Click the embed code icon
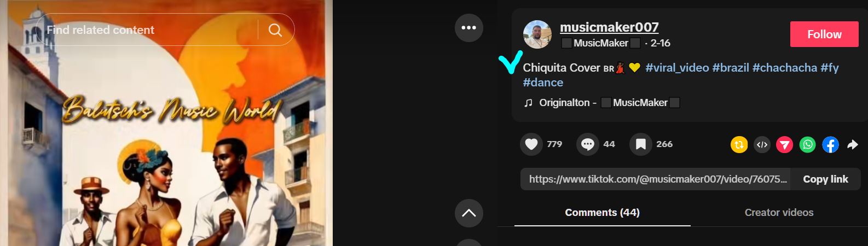868x246 pixels. click(x=762, y=144)
